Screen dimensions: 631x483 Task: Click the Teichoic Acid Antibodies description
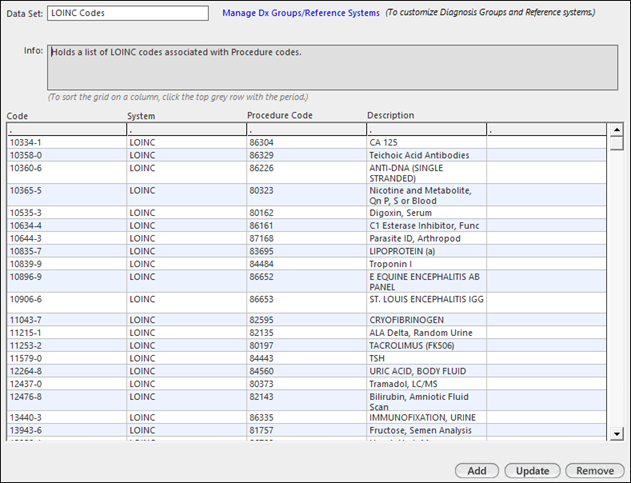[x=426, y=155]
